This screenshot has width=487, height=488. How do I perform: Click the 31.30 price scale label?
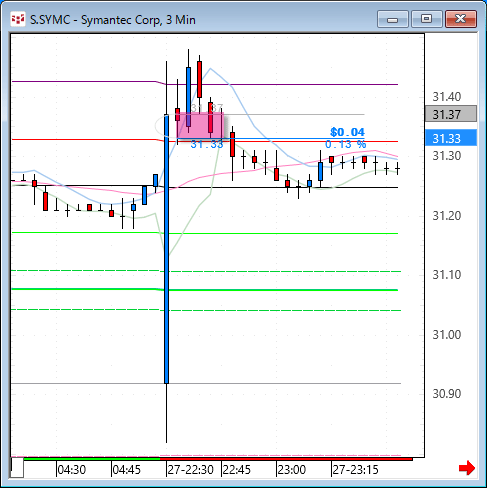coord(447,156)
